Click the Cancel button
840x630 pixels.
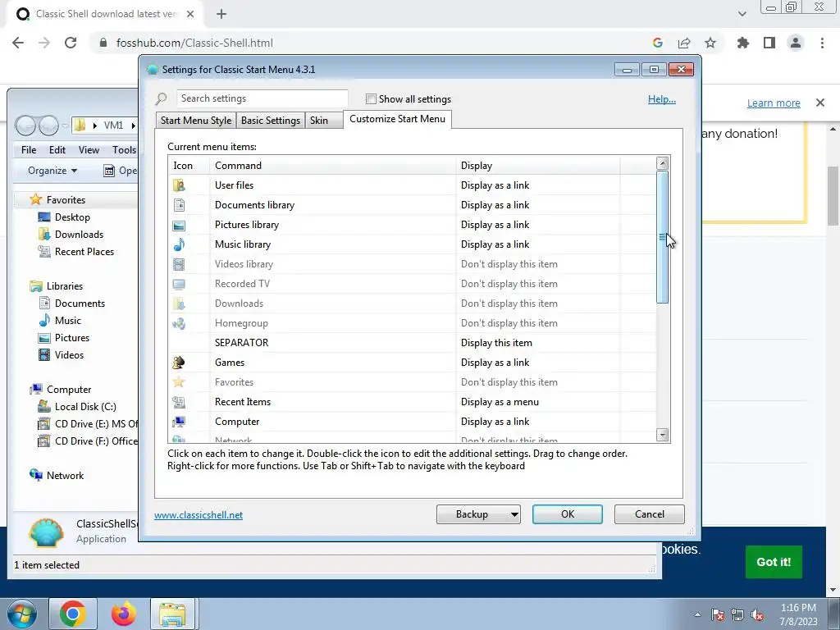point(650,514)
